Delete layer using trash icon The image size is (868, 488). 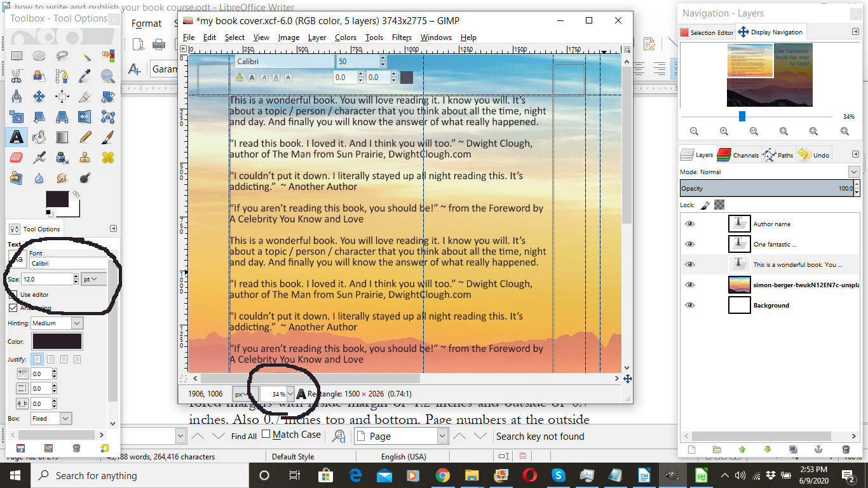(846, 449)
